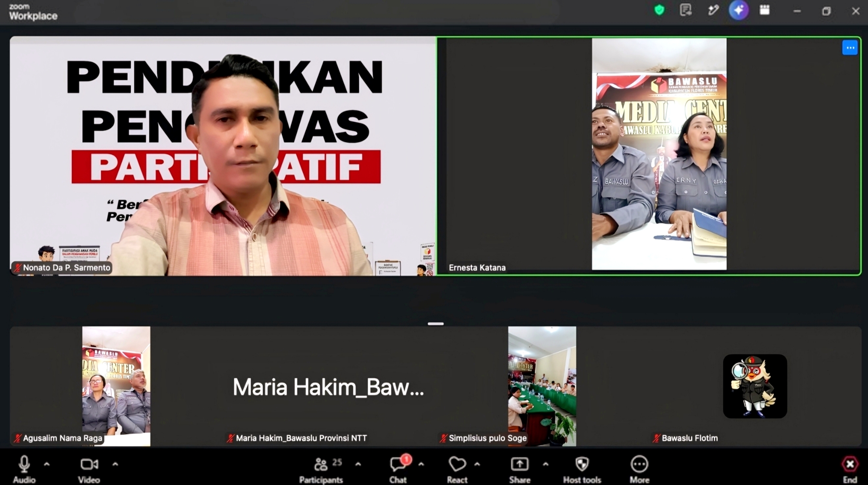Click Nonato Da P. Sarmento name label

[x=66, y=268]
